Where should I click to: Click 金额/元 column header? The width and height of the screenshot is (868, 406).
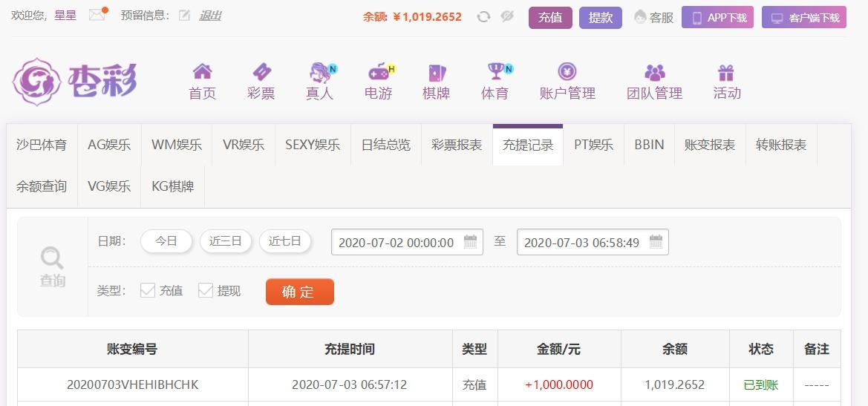point(559,349)
